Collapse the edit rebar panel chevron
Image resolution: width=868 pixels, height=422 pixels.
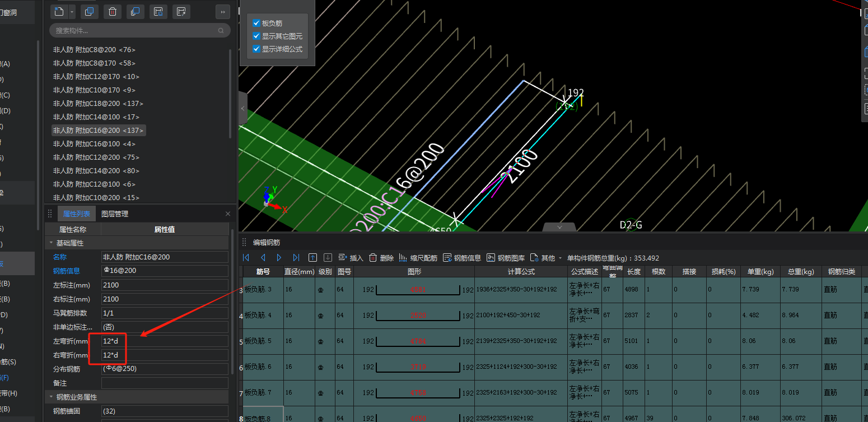point(559,227)
